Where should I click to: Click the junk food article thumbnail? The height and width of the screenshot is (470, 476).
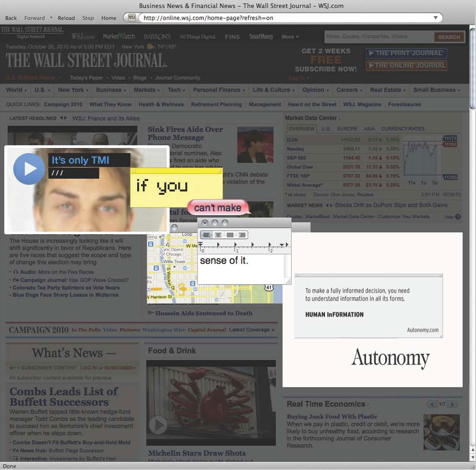click(441, 432)
